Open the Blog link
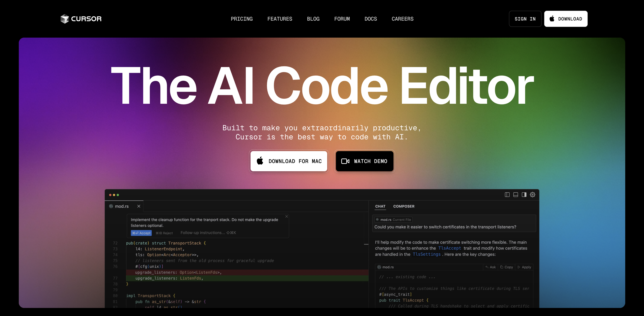Viewport: 644px width, 316px height. (x=313, y=19)
